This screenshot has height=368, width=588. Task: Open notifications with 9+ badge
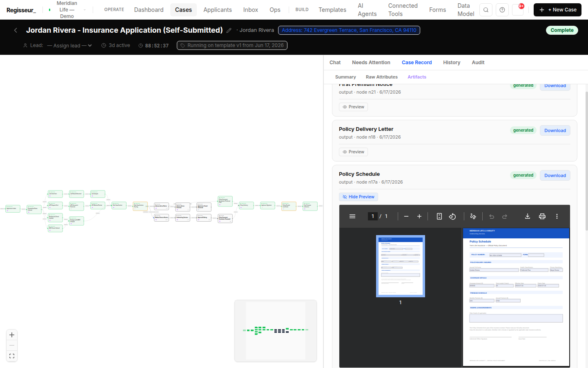click(519, 10)
